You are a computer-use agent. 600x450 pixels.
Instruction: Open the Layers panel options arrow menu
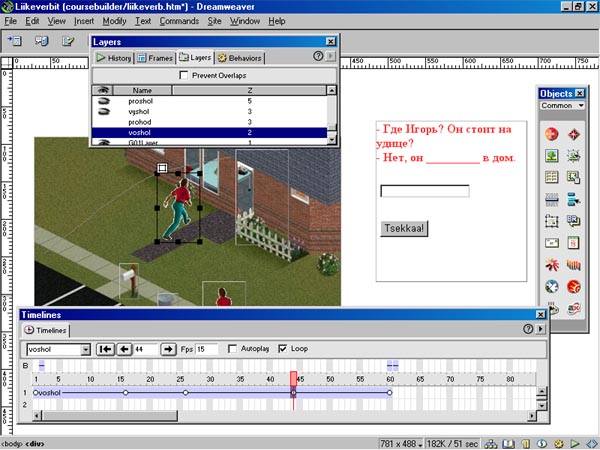pos(331,58)
